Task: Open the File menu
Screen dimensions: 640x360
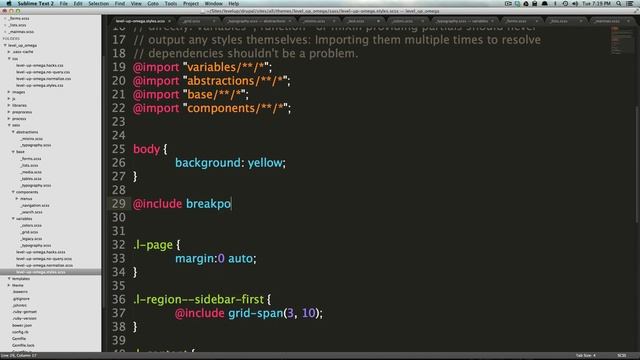Action: pyautogui.click(x=64, y=3)
